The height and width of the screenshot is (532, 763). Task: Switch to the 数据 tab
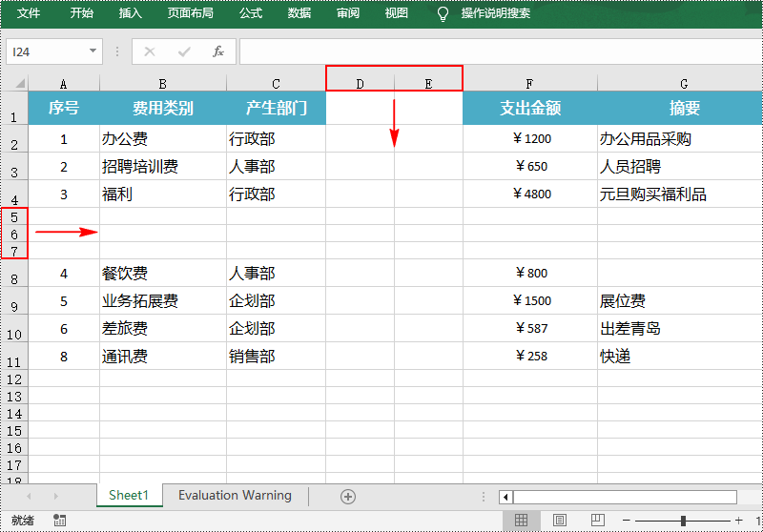(299, 13)
